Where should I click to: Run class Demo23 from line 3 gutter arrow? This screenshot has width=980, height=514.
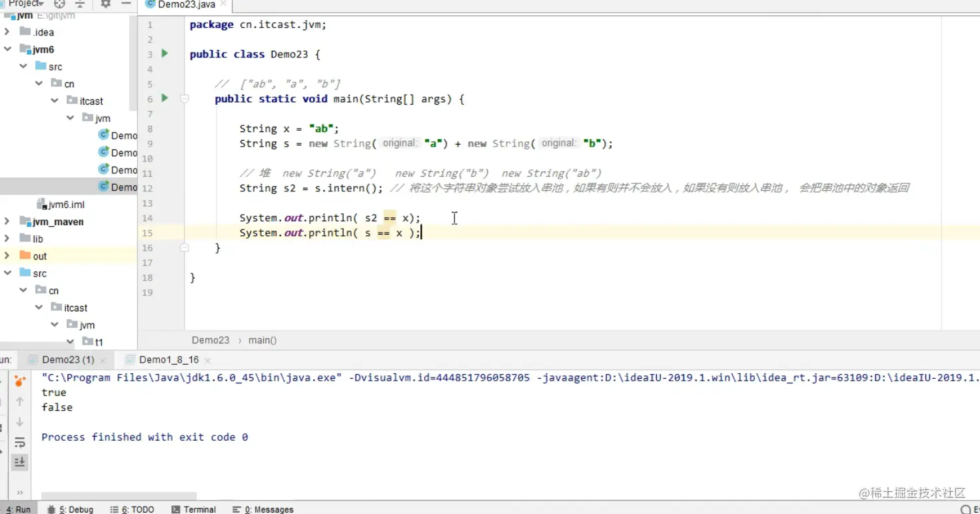pyautogui.click(x=165, y=53)
